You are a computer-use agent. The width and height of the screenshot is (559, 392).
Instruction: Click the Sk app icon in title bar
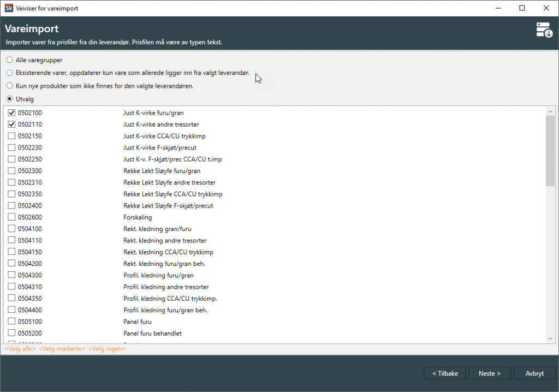point(8,8)
